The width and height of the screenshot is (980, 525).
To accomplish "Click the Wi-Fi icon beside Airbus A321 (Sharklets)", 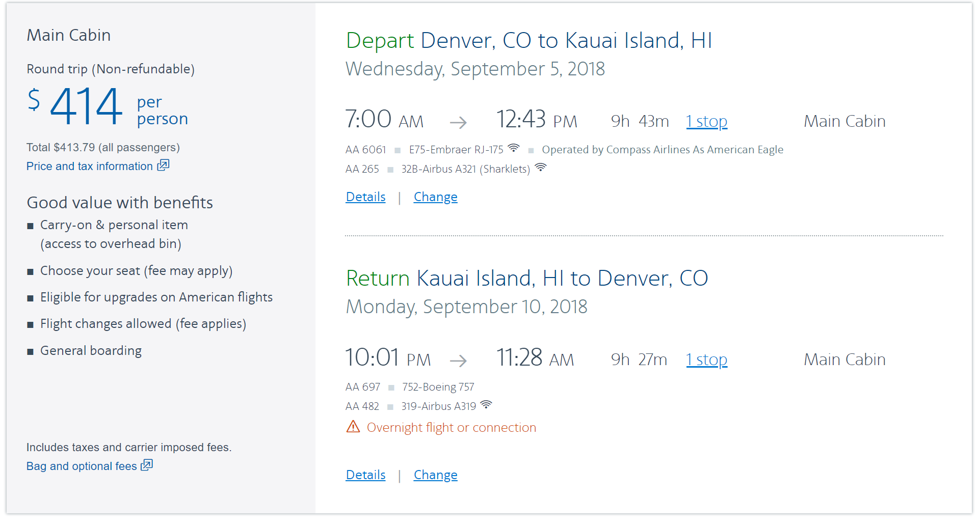I will click(541, 168).
